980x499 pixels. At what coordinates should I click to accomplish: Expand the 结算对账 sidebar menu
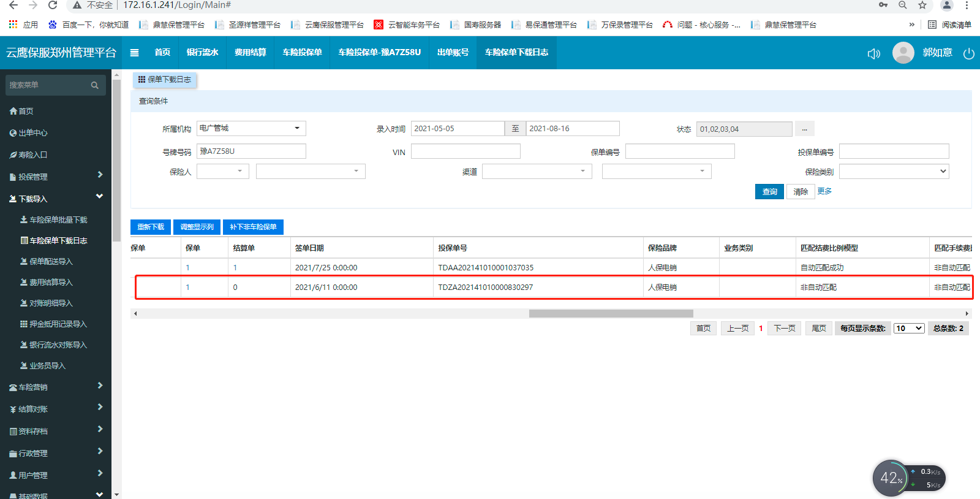tap(55, 409)
